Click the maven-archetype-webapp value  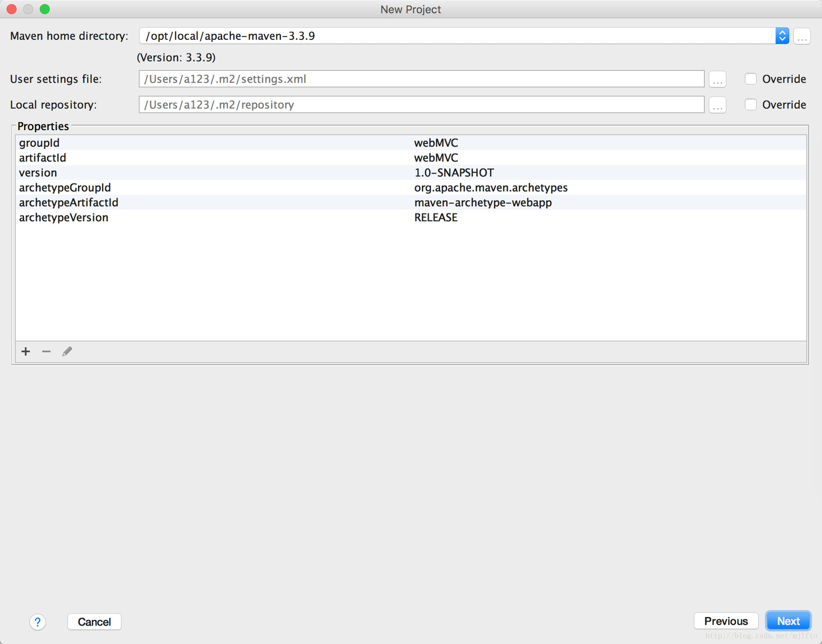(x=483, y=203)
